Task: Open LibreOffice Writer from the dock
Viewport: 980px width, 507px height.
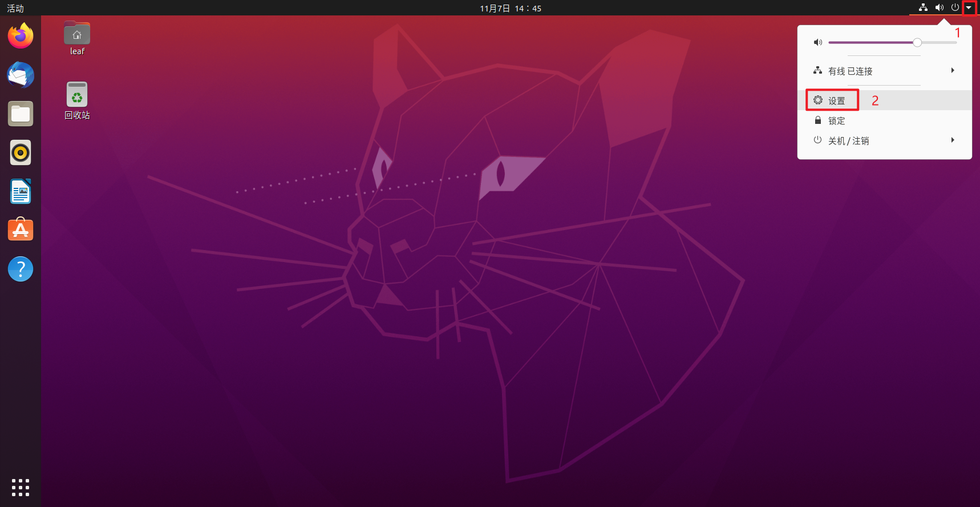Action: point(21,191)
